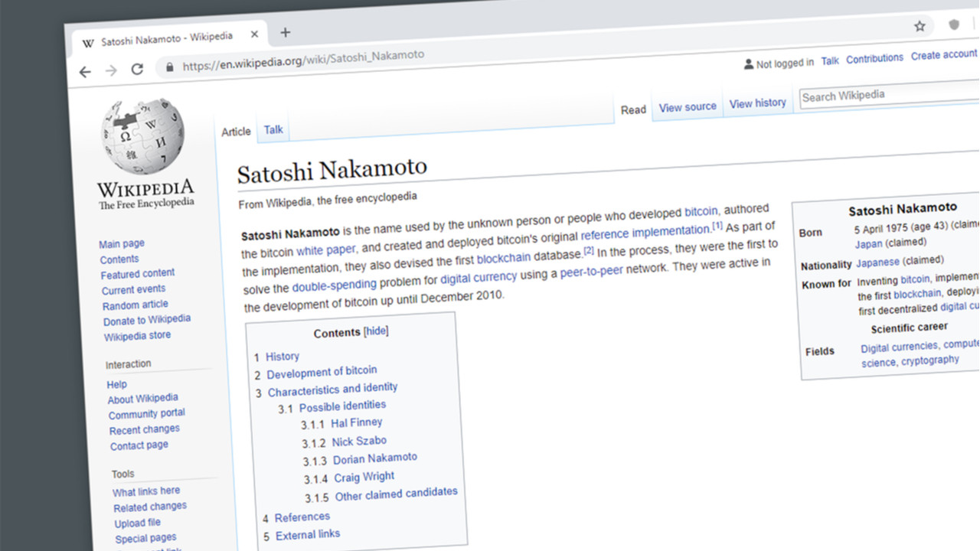Viewport: 980px width, 551px height.
Task: Open the View history tab
Action: (757, 102)
